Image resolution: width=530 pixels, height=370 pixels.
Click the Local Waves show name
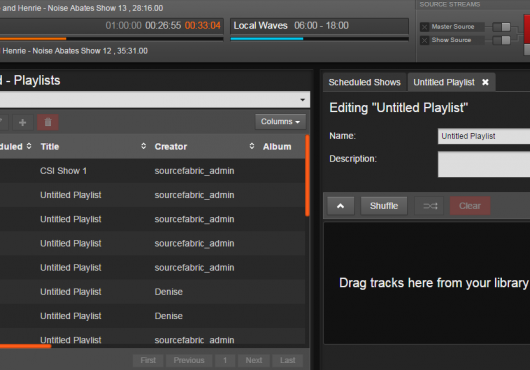tap(260, 26)
